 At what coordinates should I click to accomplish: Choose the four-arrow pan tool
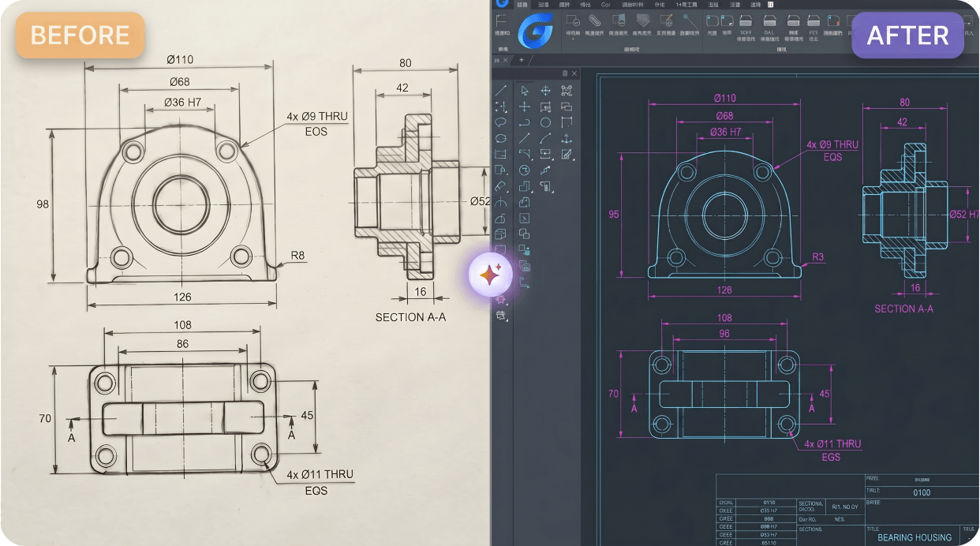pos(545,90)
